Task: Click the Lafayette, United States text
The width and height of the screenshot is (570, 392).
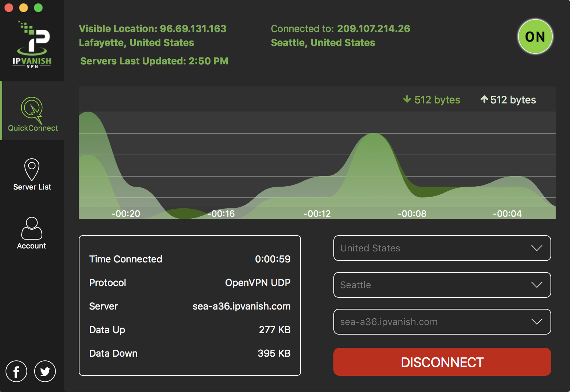Action: (136, 43)
